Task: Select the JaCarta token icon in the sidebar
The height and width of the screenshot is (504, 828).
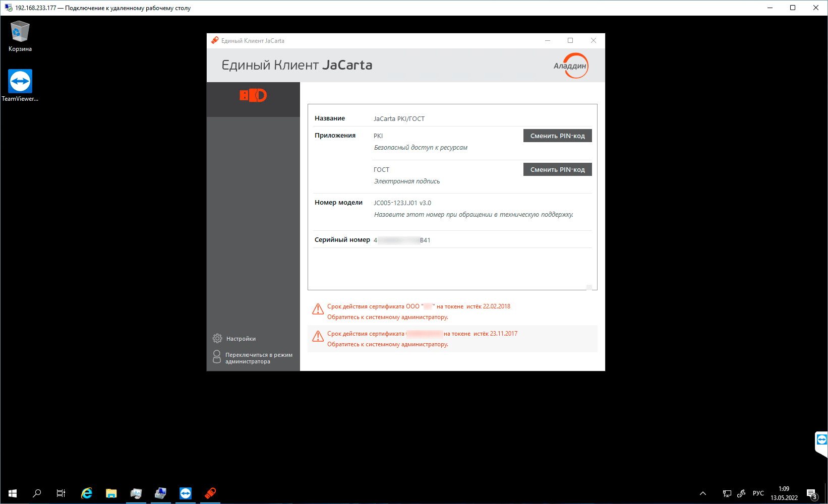Action: coord(253,95)
